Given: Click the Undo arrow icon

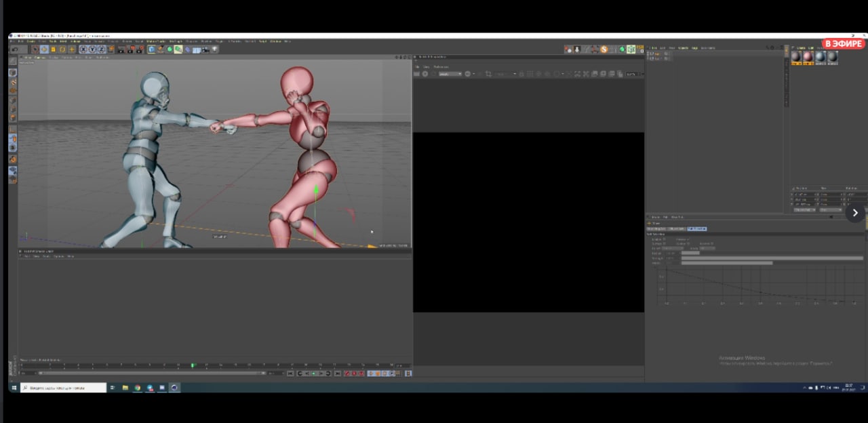Looking at the screenshot, I should click(14, 49).
